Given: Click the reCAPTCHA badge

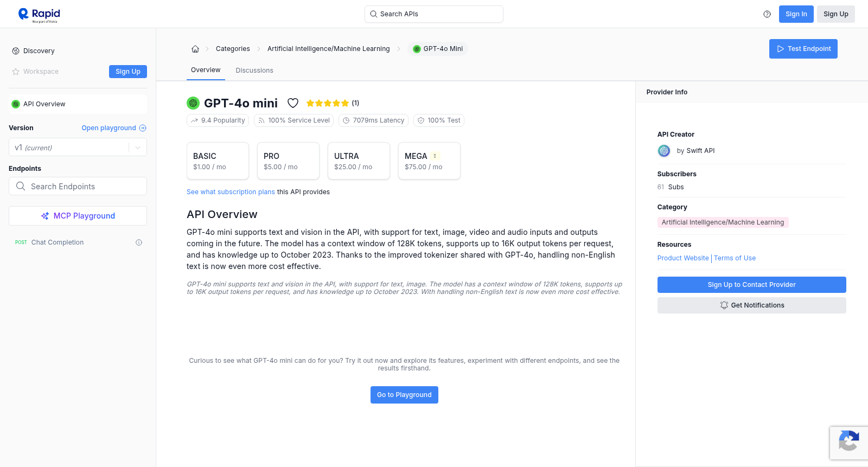Looking at the screenshot, I should 849,443.
